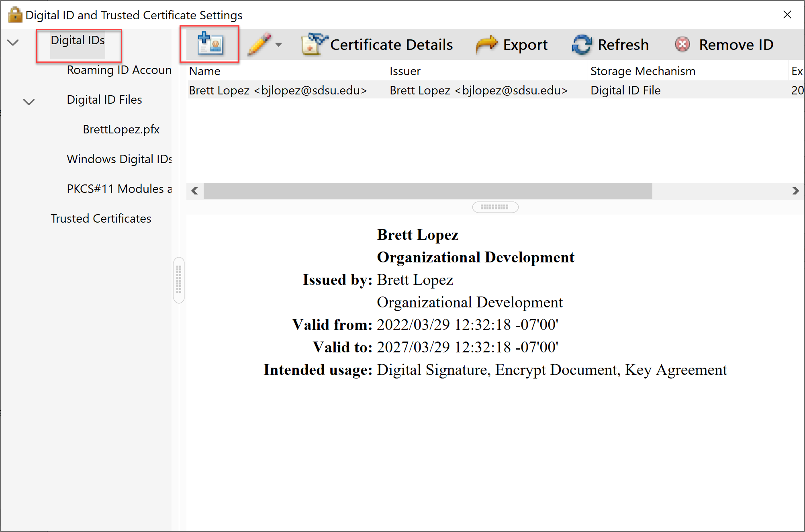Open the pencil icon's dropdown arrow

click(x=278, y=45)
